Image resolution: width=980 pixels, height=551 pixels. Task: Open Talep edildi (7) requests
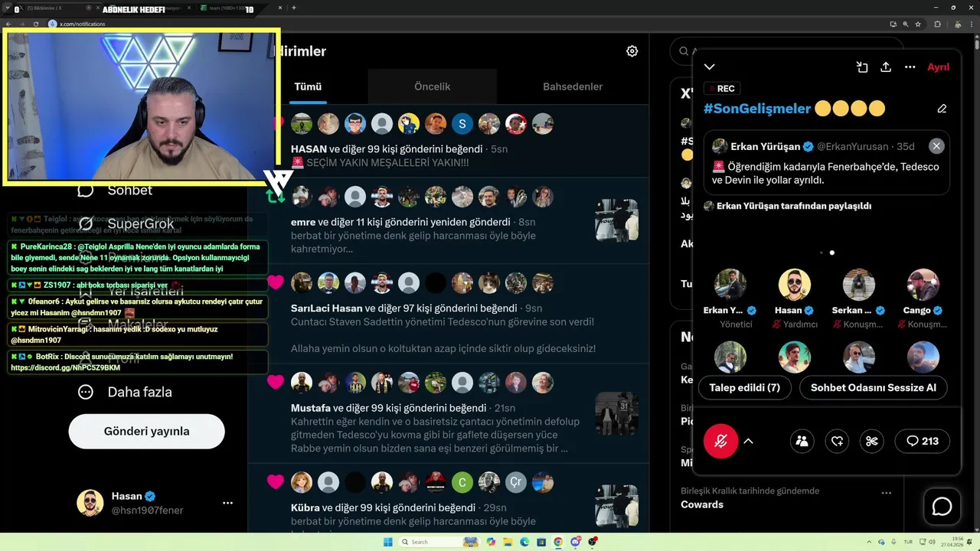(x=744, y=387)
